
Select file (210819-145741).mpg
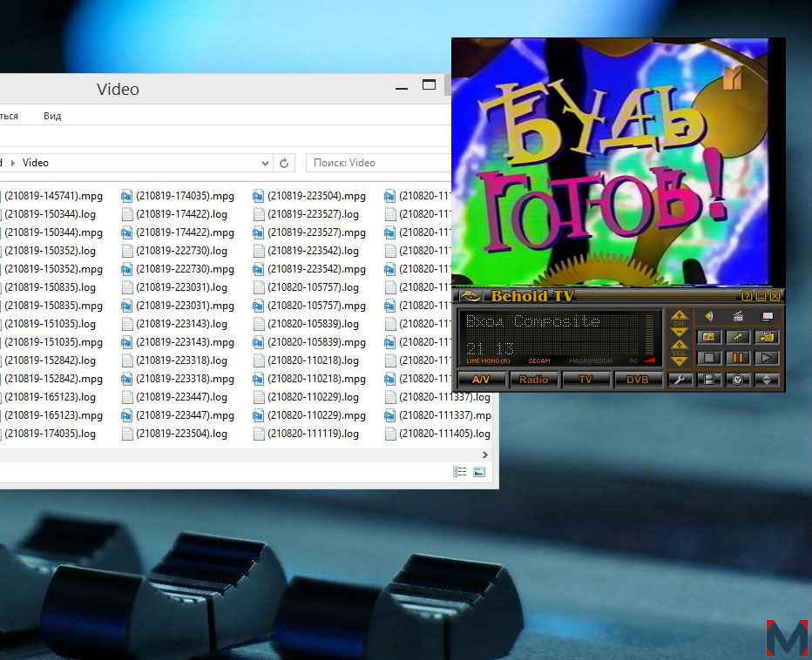tap(53, 196)
